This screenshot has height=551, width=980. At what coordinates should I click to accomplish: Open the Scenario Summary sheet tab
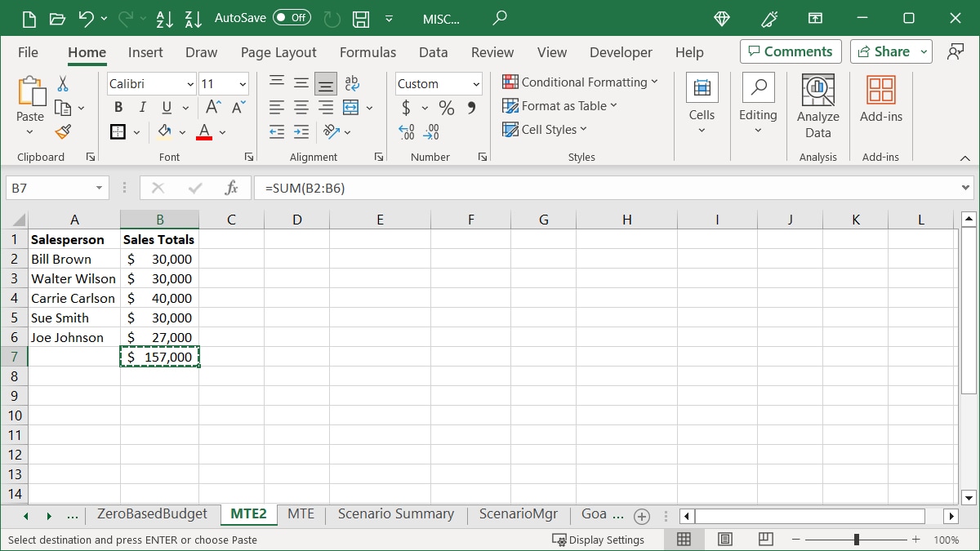[x=395, y=514]
